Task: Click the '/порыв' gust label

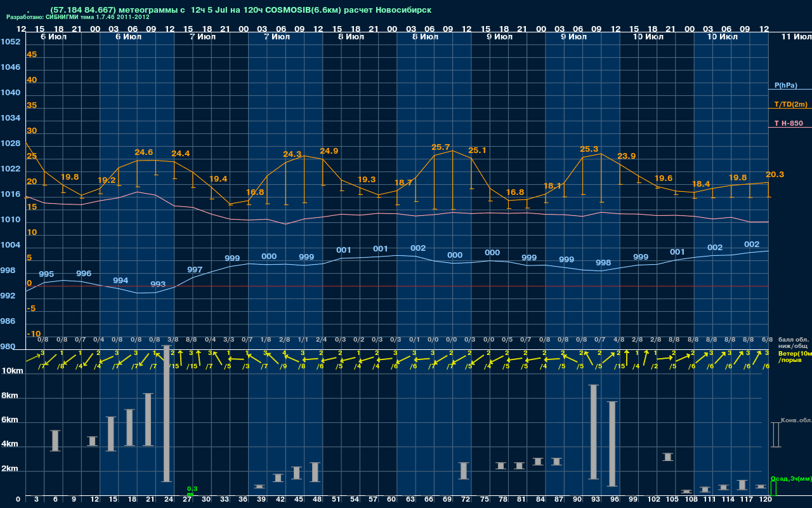Action: pyautogui.click(x=789, y=360)
